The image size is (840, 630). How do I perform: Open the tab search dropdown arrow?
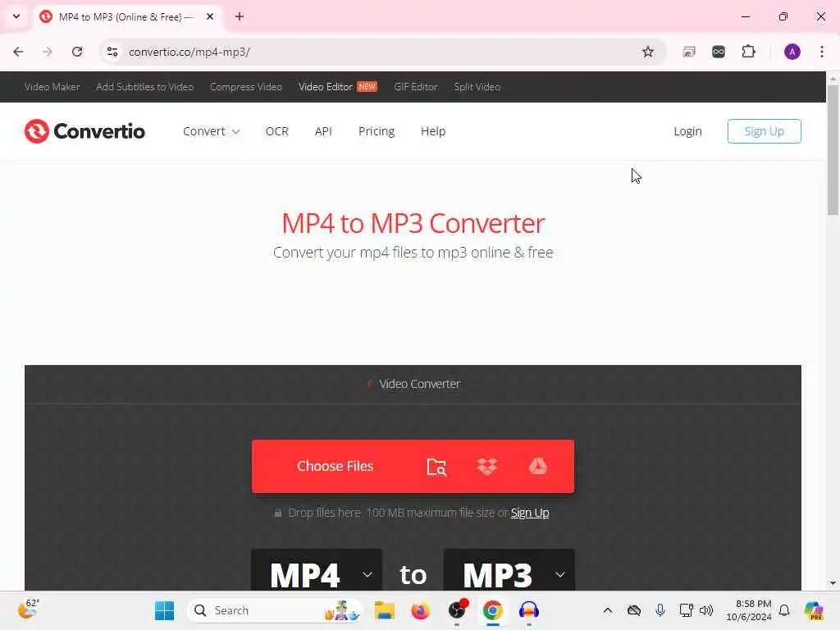coord(16,16)
